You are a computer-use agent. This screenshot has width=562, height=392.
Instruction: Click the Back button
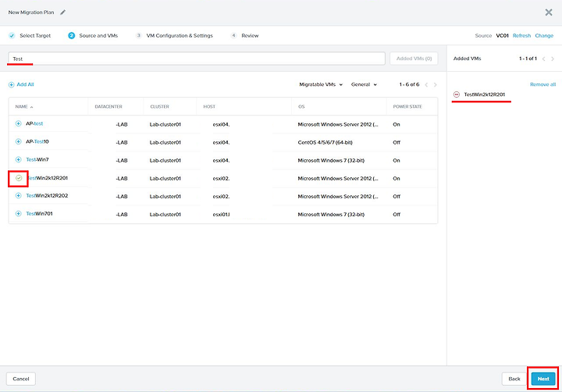point(514,379)
